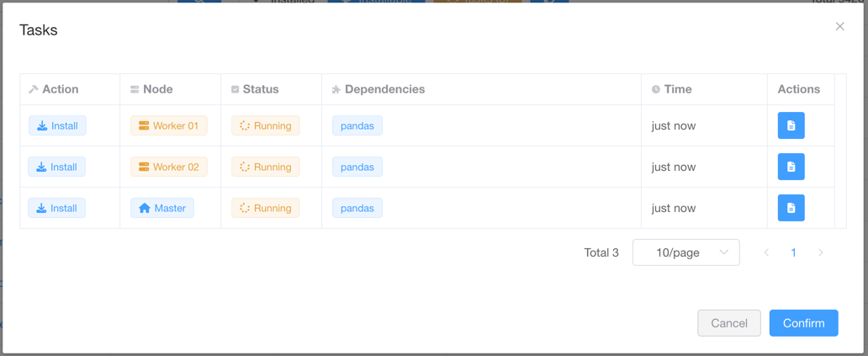Click Running status spinner for Worker 01
The height and width of the screenshot is (356, 868).
245,125
